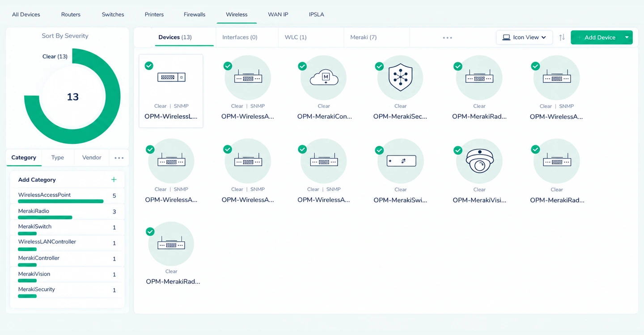The width and height of the screenshot is (644, 335).
Task: Open the OPM-MerakiSec shield icon
Action: pos(400,77)
